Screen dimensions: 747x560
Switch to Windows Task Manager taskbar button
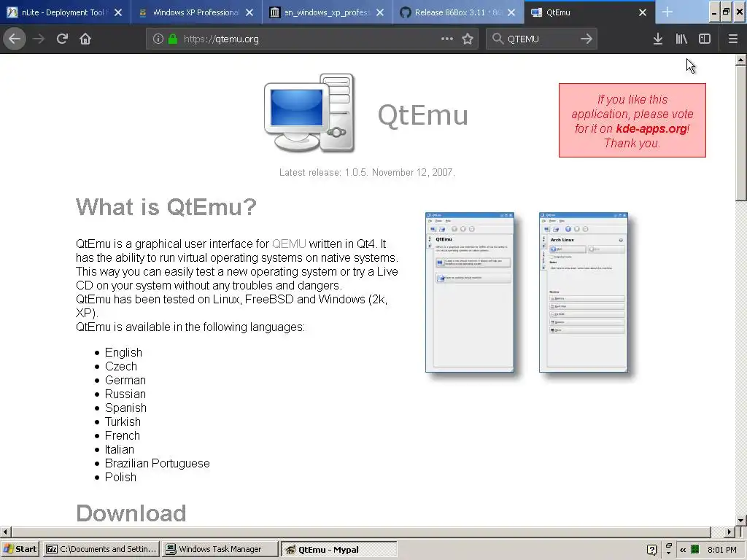pyautogui.click(x=220, y=549)
